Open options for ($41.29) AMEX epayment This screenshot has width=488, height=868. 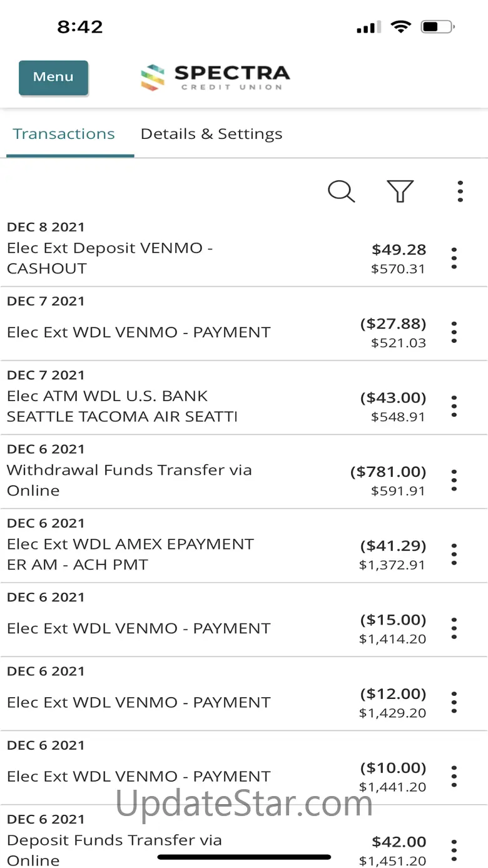[x=454, y=554]
